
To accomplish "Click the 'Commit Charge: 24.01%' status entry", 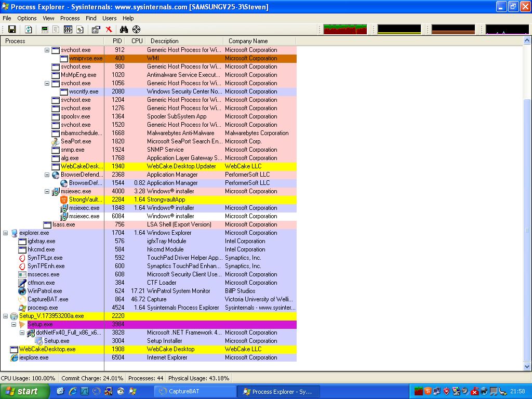I will pyautogui.click(x=92, y=378).
